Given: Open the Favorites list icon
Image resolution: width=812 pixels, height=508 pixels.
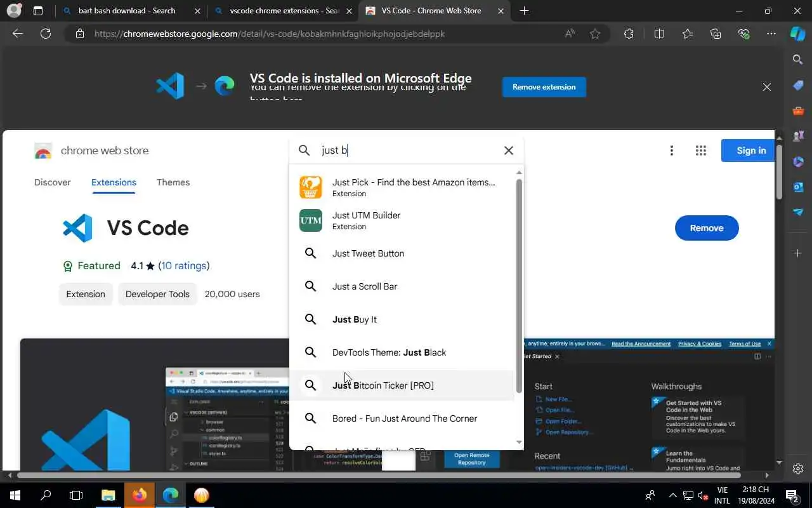Looking at the screenshot, I should tap(688, 34).
